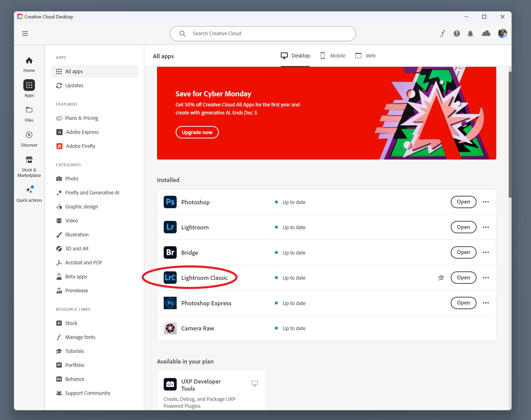531x420 pixels.
Task: Click the Lightroom Classic tutorials cap icon
Action: click(x=441, y=278)
